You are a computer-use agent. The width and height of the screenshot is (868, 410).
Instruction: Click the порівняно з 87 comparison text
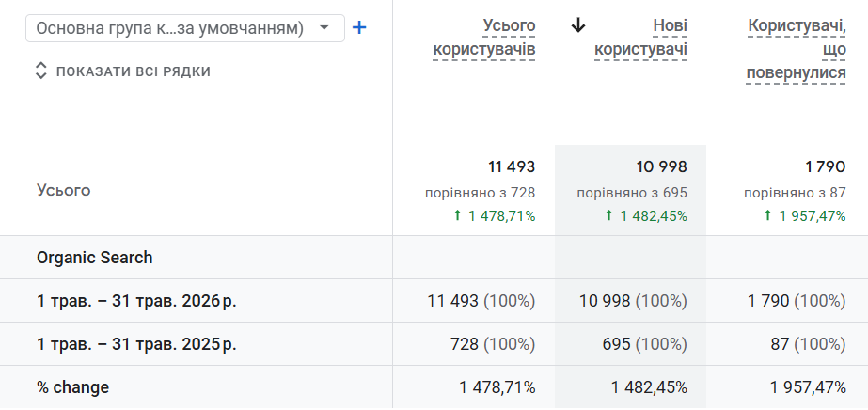[x=795, y=193]
